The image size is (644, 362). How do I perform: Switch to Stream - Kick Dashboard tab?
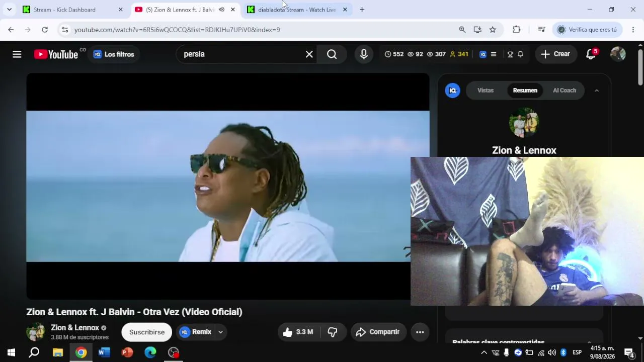click(73, 10)
